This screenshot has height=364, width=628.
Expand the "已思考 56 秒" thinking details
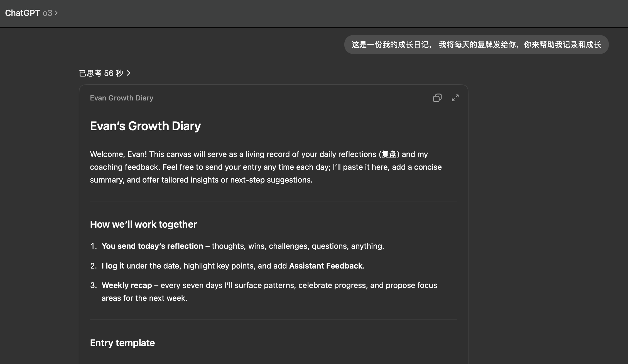pos(104,73)
